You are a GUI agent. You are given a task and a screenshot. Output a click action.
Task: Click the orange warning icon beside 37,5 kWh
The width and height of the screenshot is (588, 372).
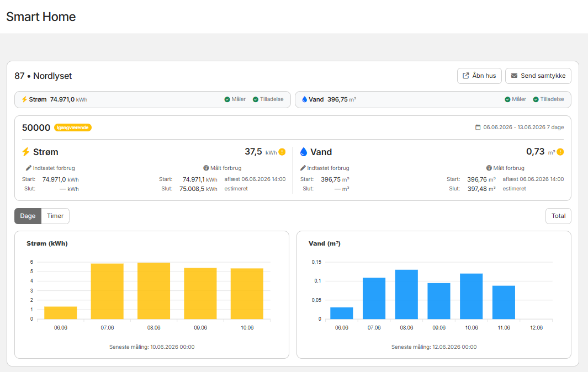click(x=282, y=152)
